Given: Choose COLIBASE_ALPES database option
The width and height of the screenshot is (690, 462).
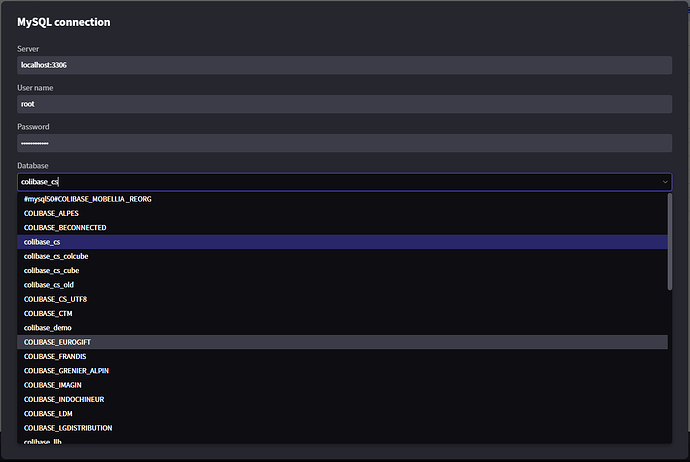Looking at the screenshot, I should 51,213.
